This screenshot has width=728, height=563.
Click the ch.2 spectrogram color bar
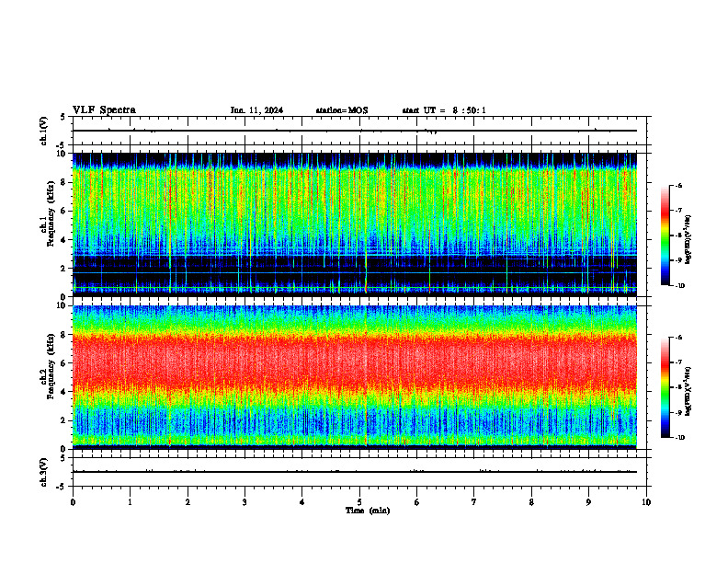click(665, 387)
